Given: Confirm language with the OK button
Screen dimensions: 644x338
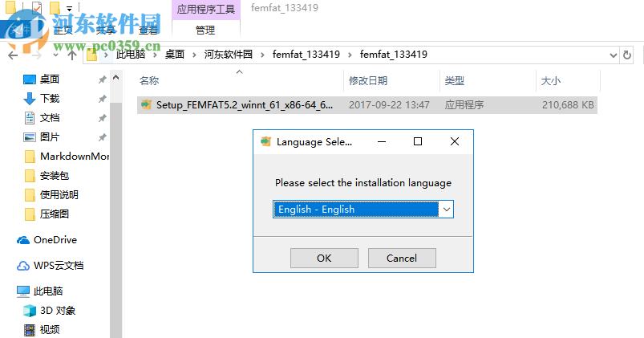Looking at the screenshot, I should [x=324, y=259].
